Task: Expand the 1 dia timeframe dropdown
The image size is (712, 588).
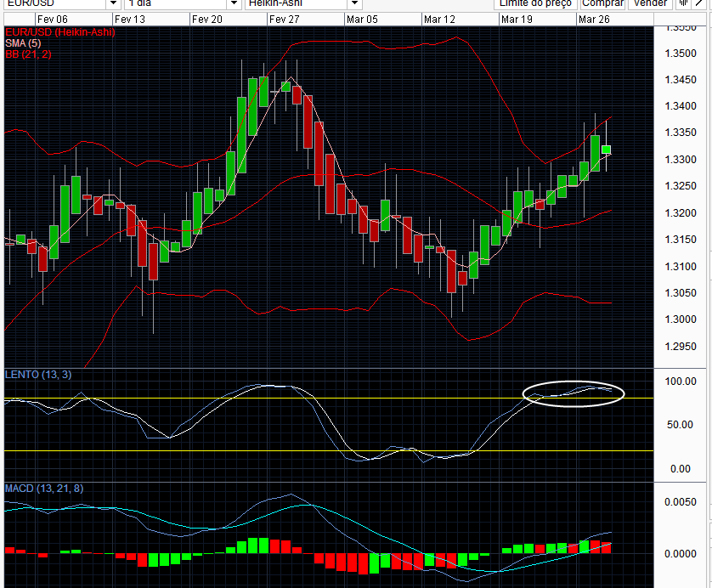Action: (232, 3)
